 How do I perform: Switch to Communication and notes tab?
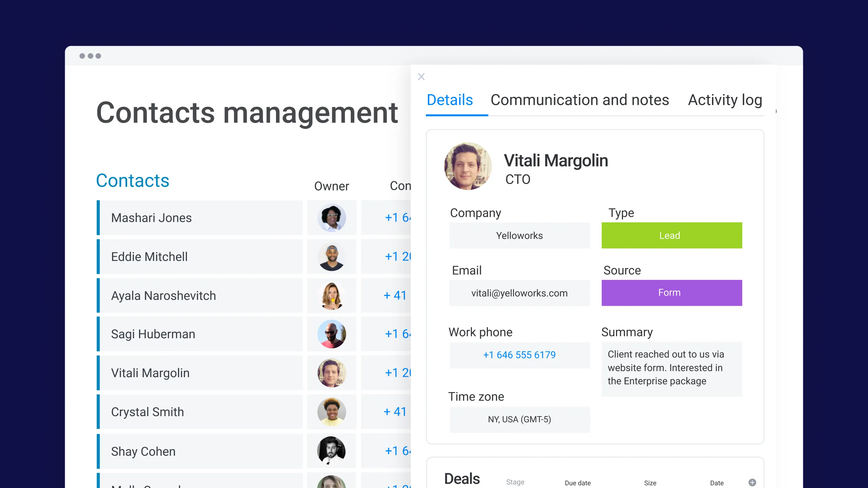[580, 100]
